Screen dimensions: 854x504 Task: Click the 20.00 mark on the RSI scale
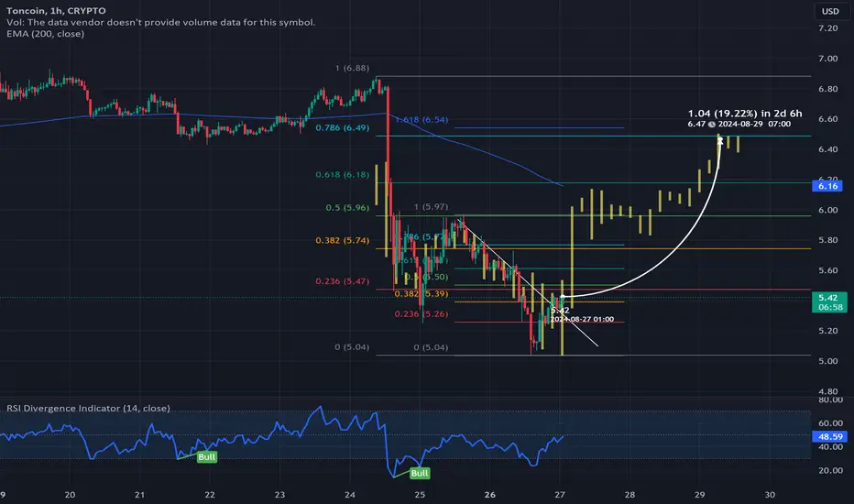pos(830,470)
